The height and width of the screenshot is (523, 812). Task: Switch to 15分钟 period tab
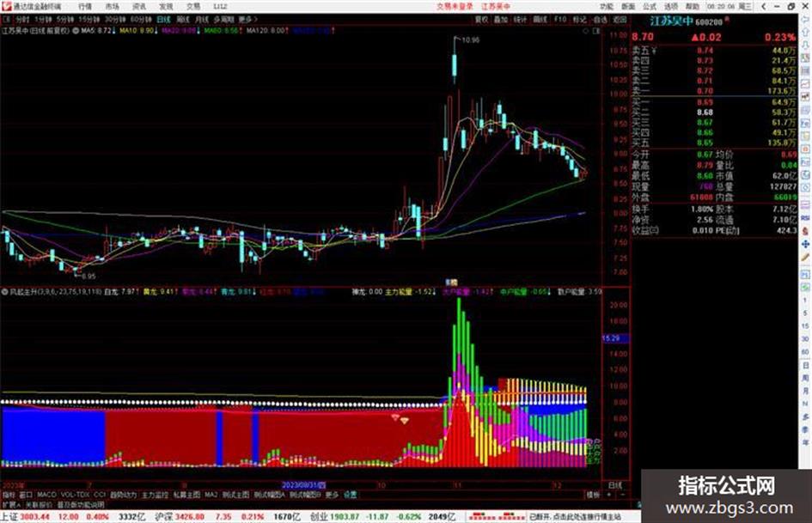[x=89, y=19]
